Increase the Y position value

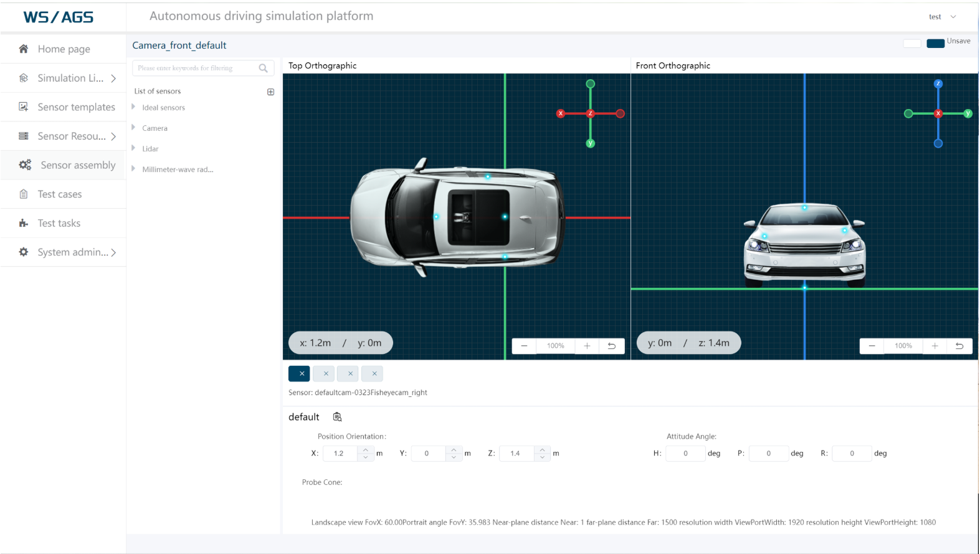click(x=454, y=449)
